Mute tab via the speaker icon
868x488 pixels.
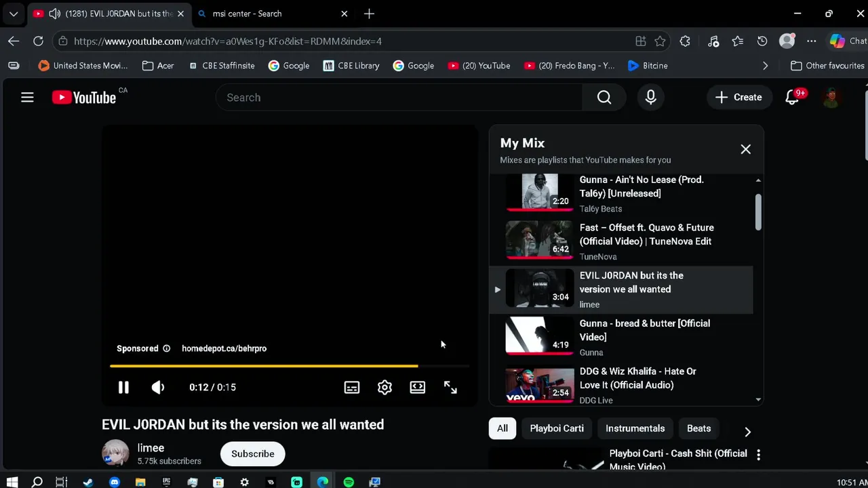(x=54, y=14)
